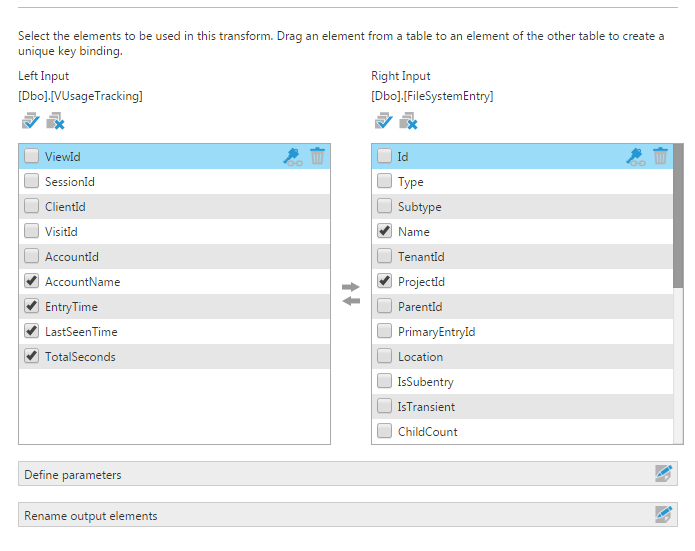The height and width of the screenshot is (551, 695).
Task: Swap left and right inputs arrows
Action: tap(351, 294)
